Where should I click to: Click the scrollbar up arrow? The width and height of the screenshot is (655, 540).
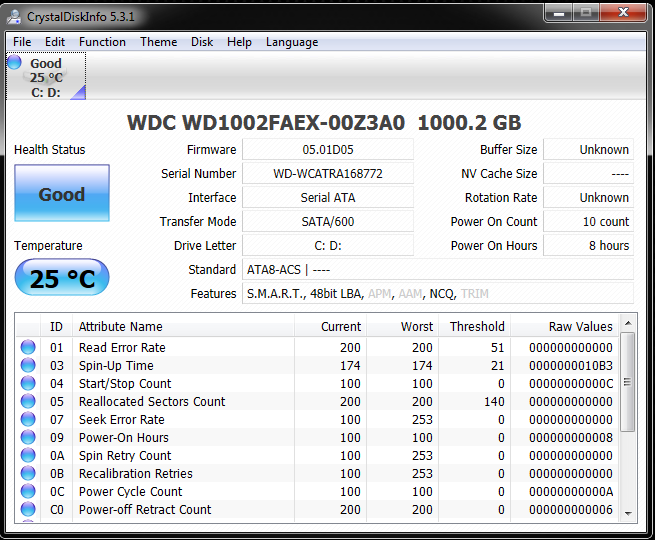[627, 323]
